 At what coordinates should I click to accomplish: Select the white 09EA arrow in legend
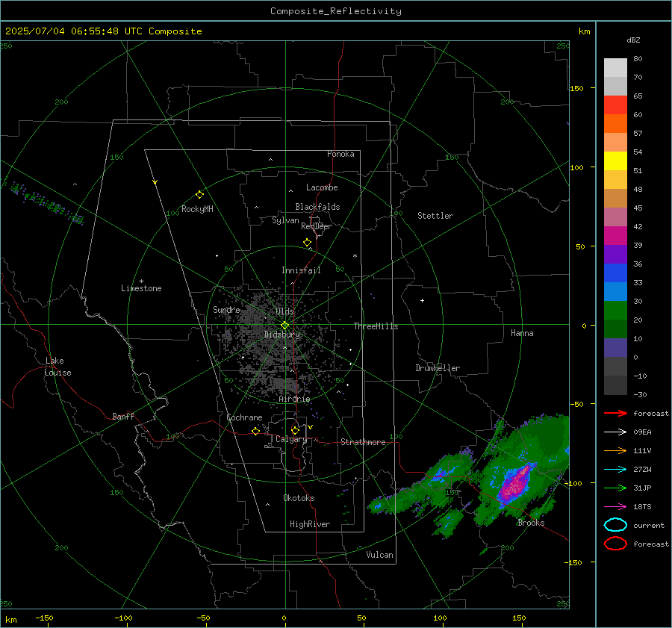[x=615, y=432]
